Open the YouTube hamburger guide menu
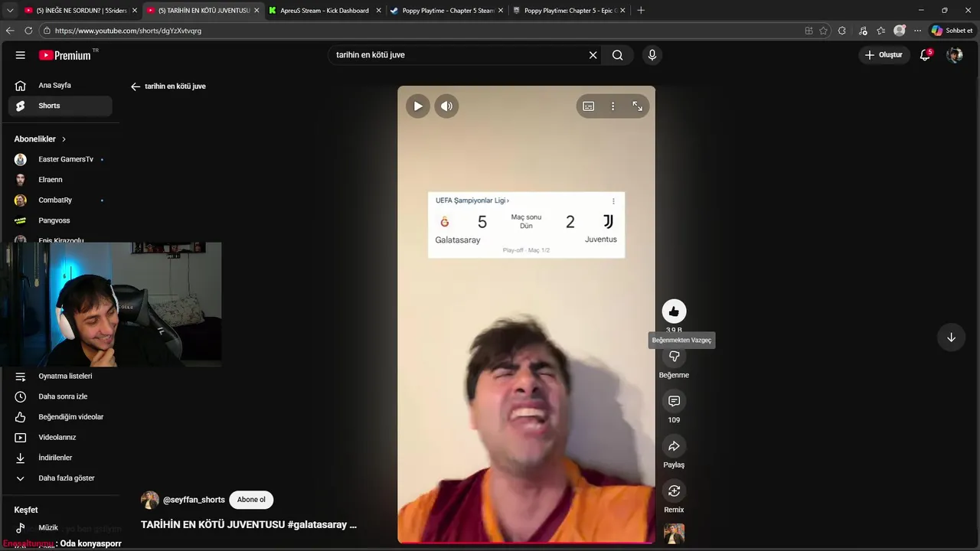The height and width of the screenshot is (551, 980). (x=21, y=55)
